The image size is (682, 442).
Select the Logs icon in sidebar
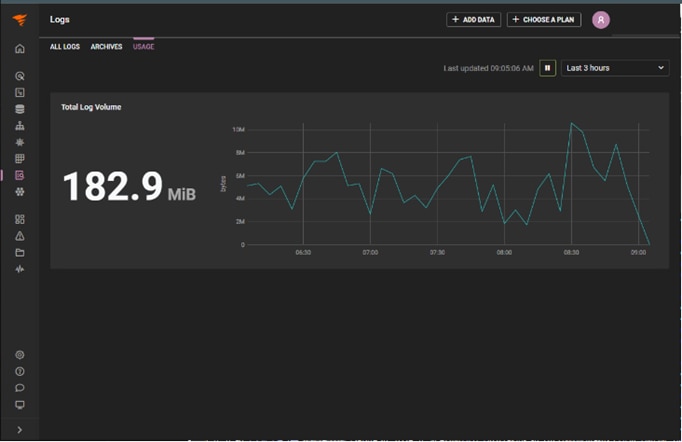tap(19, 175)
